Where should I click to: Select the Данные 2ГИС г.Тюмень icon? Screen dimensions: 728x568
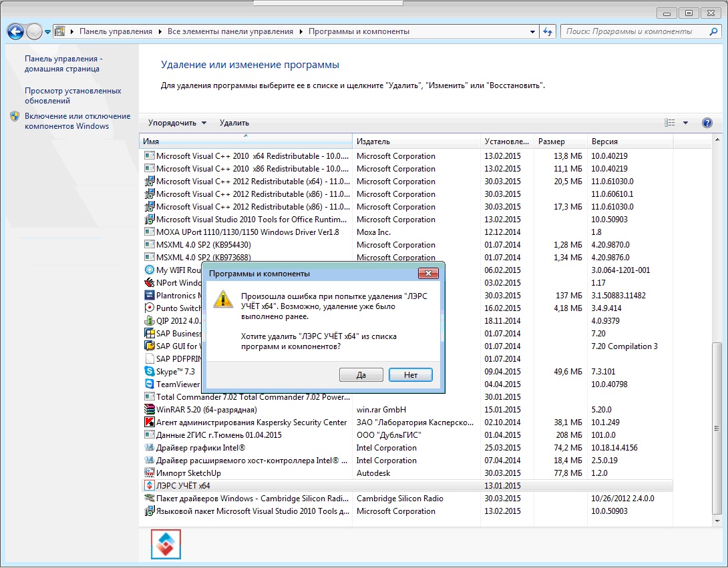[x=150, y=435]
